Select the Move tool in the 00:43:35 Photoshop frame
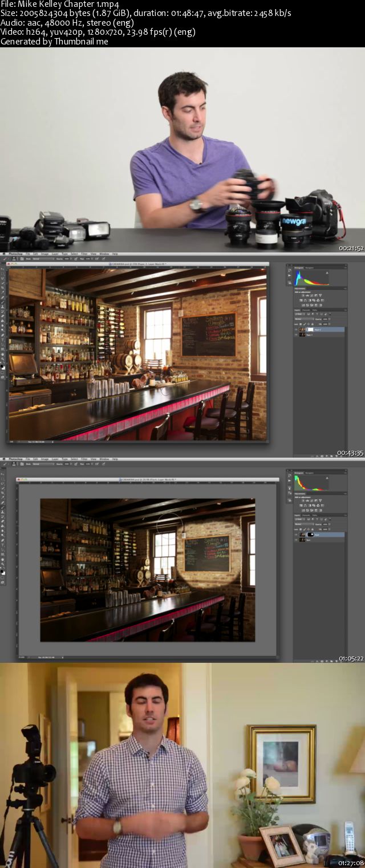The height and width of the screenshot is (868, 365). (3, 270)
